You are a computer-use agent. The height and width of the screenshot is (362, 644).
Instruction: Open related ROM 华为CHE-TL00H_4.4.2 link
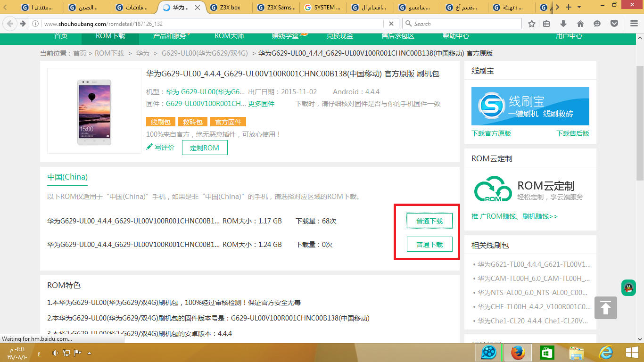pos(534,306)
